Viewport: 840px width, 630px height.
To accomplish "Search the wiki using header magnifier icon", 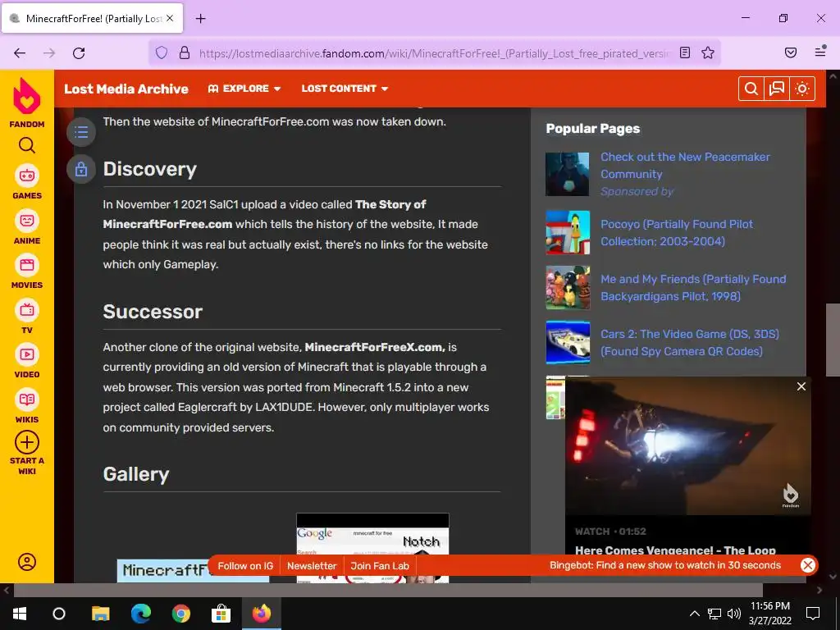I will (751, 89).
